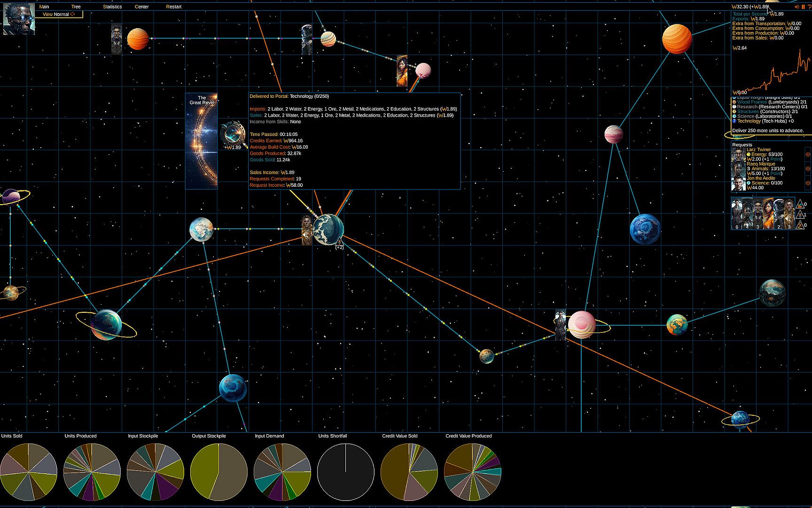Select the Great Reveal portal icon

pyautogui.click(x=232, y=134)
